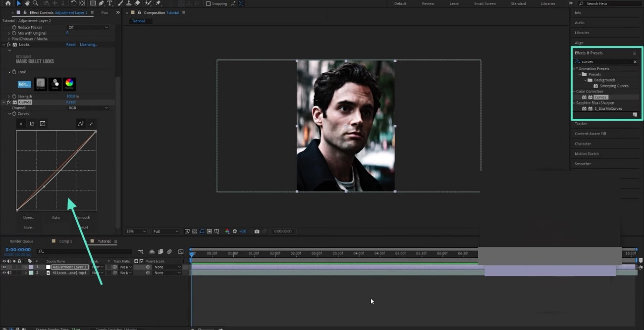Open the Full resolution dropdown
Screen dimensions: 644x330
tap(165, 231)
